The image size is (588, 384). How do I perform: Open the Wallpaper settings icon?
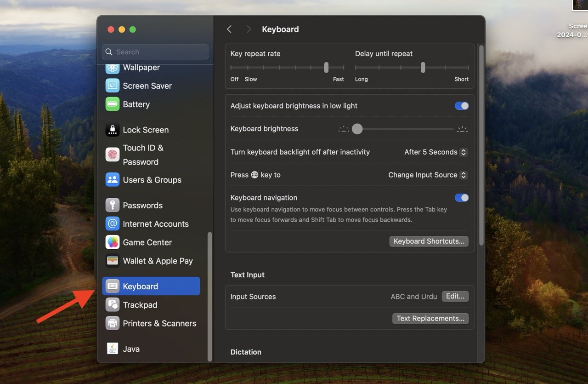pyautogui.click(x=112, y=67)
